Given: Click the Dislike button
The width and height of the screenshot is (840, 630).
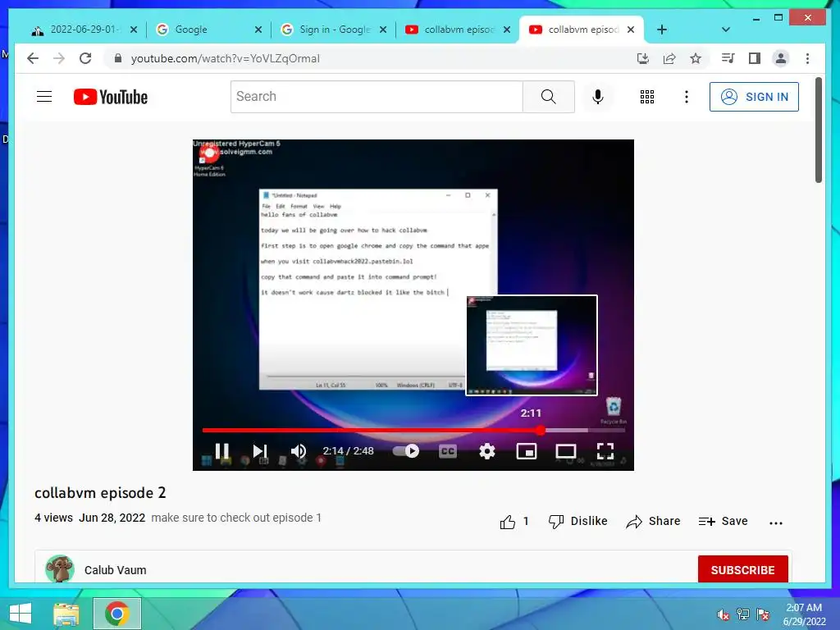Looking at the screenshot, I should (x=578, y=521).
